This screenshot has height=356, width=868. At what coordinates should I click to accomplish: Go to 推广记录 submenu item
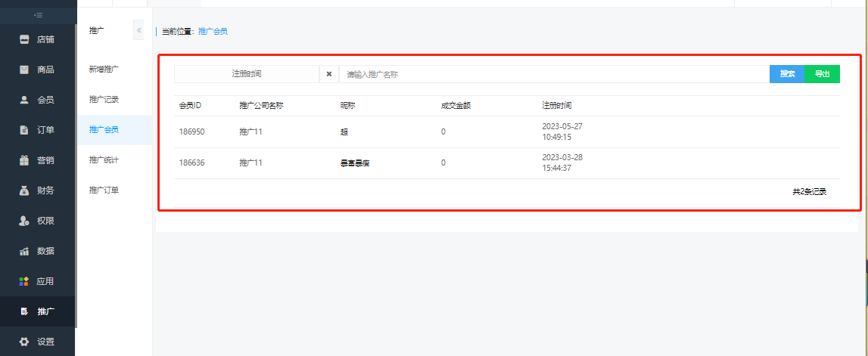[104, 100]
